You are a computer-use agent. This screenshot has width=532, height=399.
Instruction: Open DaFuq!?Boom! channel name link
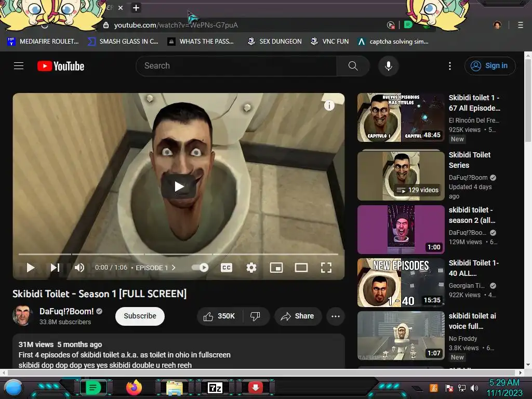pos(66,311)
